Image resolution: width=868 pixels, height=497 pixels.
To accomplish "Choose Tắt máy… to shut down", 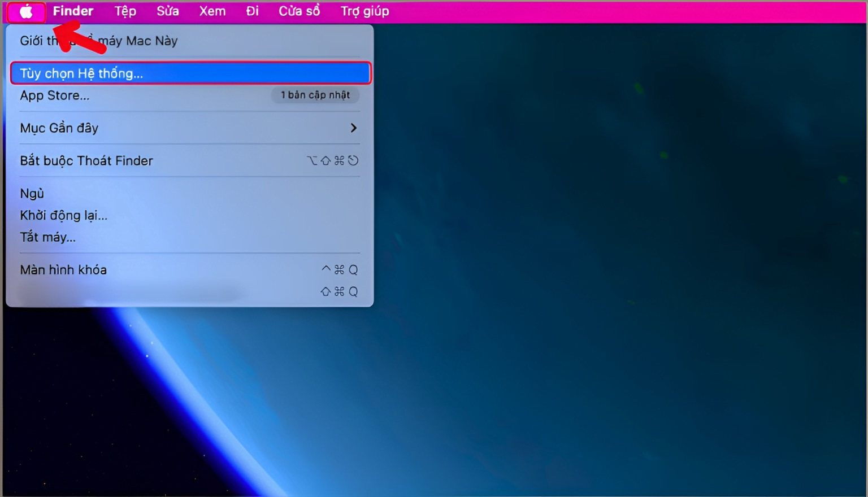I will tap(48, 237).
